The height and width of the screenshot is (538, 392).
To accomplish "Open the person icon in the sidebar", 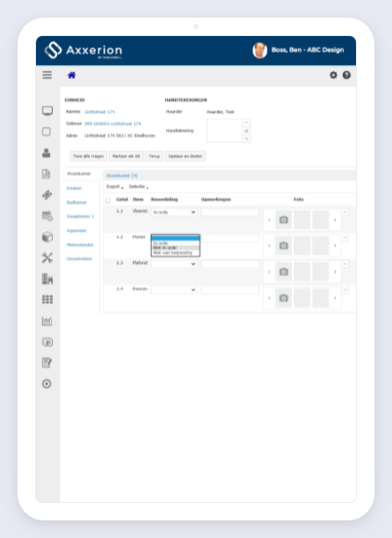I will click(47, 153).
